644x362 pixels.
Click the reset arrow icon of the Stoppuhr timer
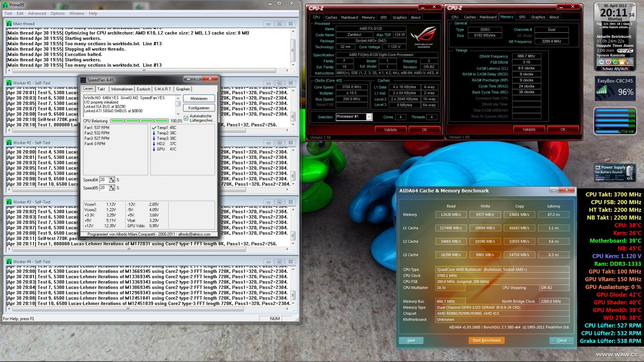pyautogui.click(x=631, y=51)
